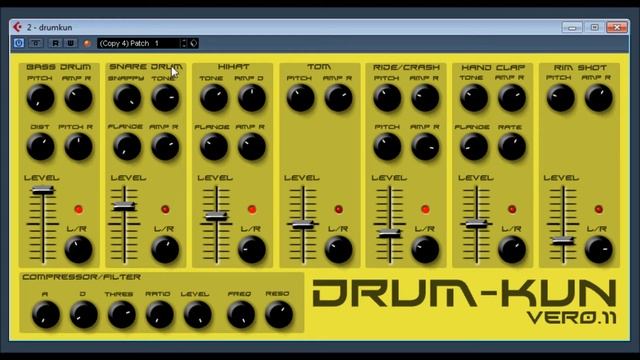The image size is (640, 360).
Task: Click the Bass Drum PITCH knob
Action: pyautogui.click(x=40, y=98)
